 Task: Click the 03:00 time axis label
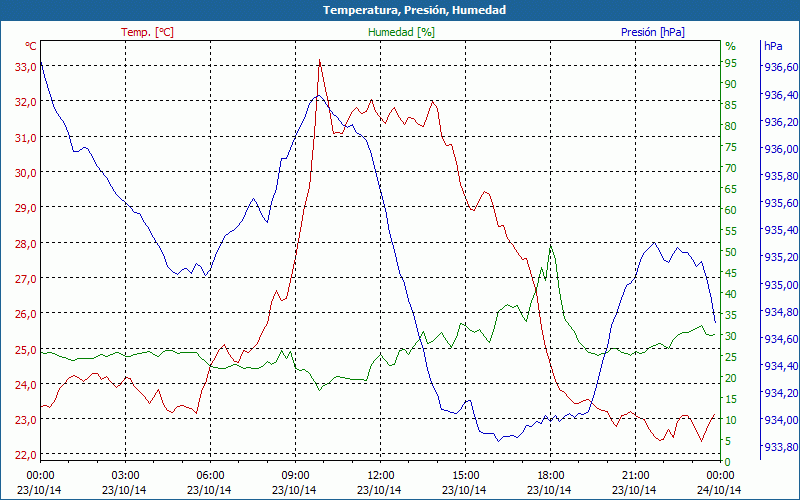tap(125, 477)
